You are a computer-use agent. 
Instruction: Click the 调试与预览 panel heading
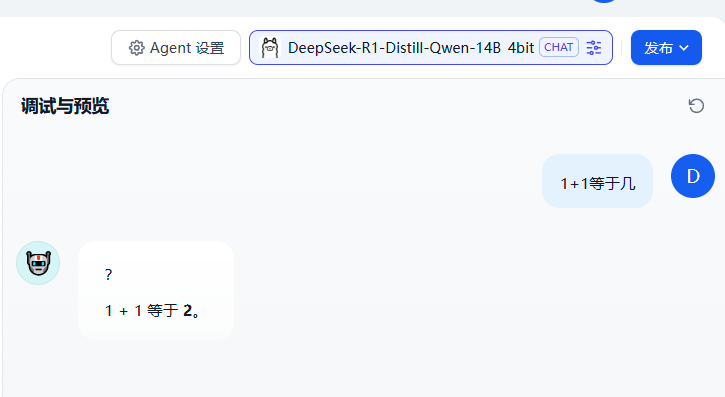(x=65, y=106)
